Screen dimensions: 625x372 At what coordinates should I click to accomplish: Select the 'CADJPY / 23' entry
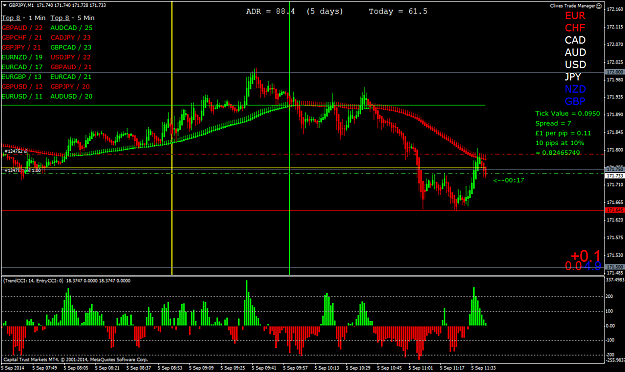(x=71, y=37)
